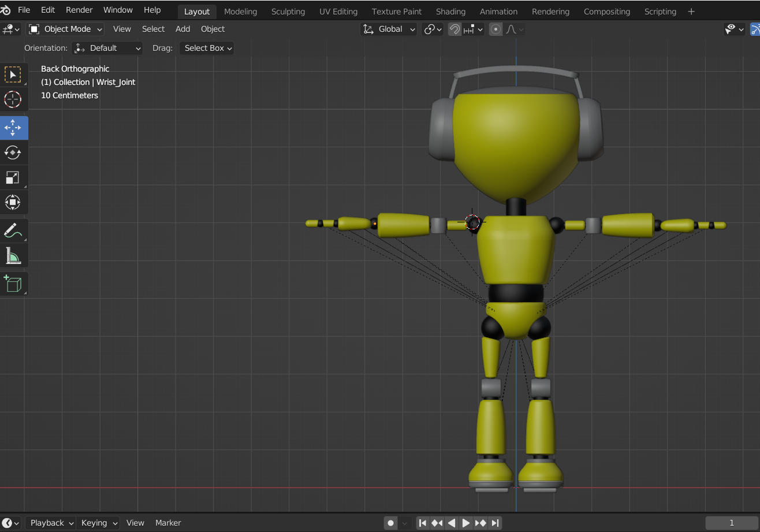This screenshot has height=532, width=760.
Task: Select the Rotate tool
Action: tap(13, 152)
